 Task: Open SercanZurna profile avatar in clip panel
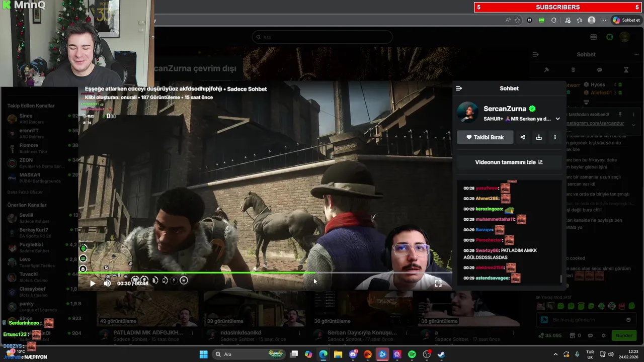click(x=468, y=112)
